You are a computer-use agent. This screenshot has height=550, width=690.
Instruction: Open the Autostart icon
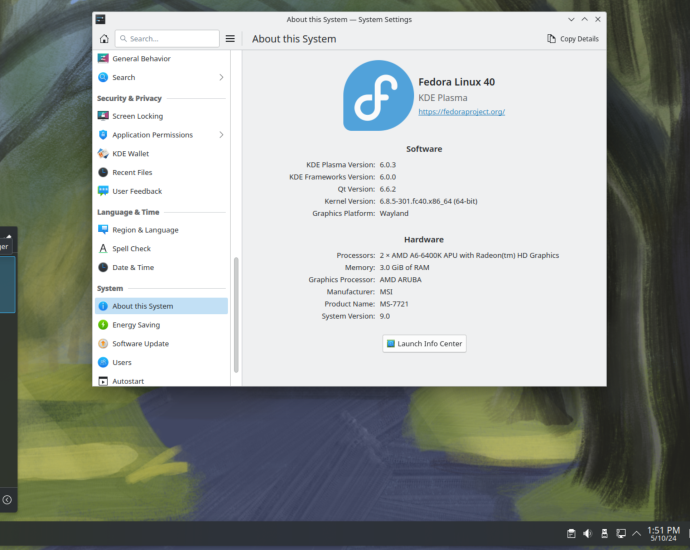103,381
